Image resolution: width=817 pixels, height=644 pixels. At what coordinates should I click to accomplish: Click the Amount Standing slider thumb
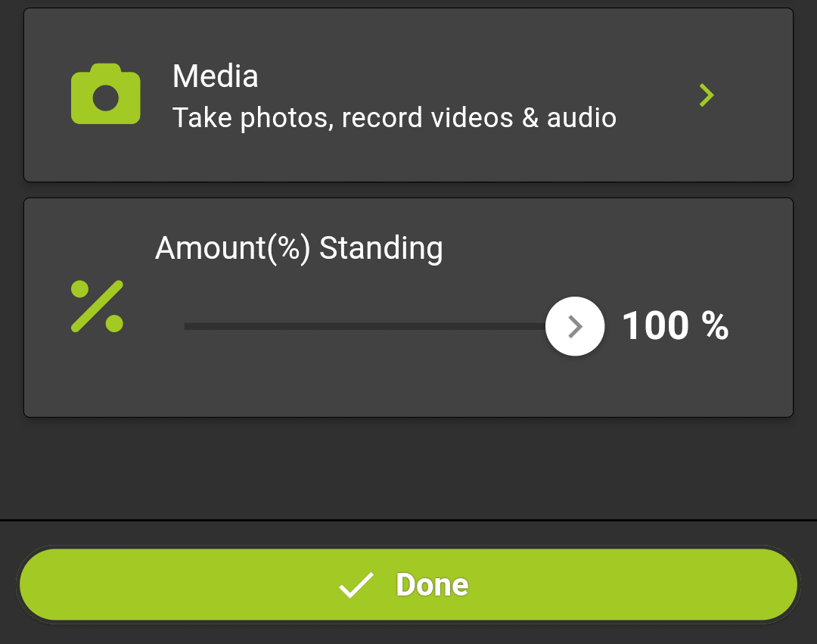point(575,326)
